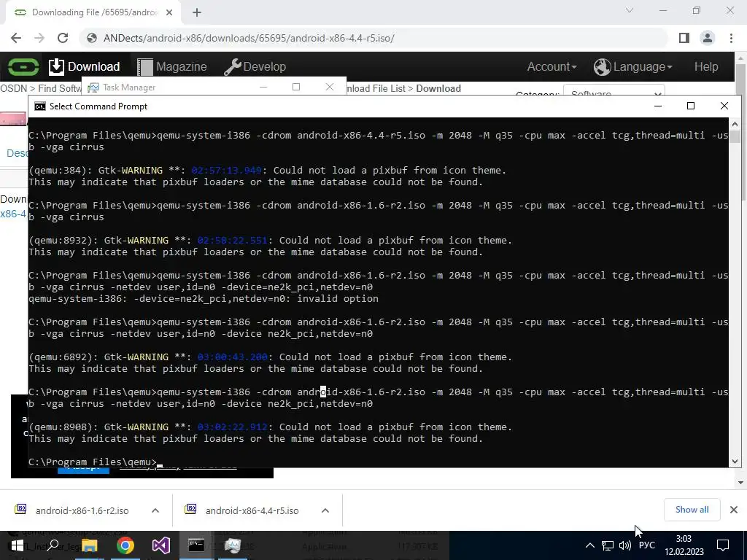
Task: Show hidden system tray icons
Action: [589, 545]
